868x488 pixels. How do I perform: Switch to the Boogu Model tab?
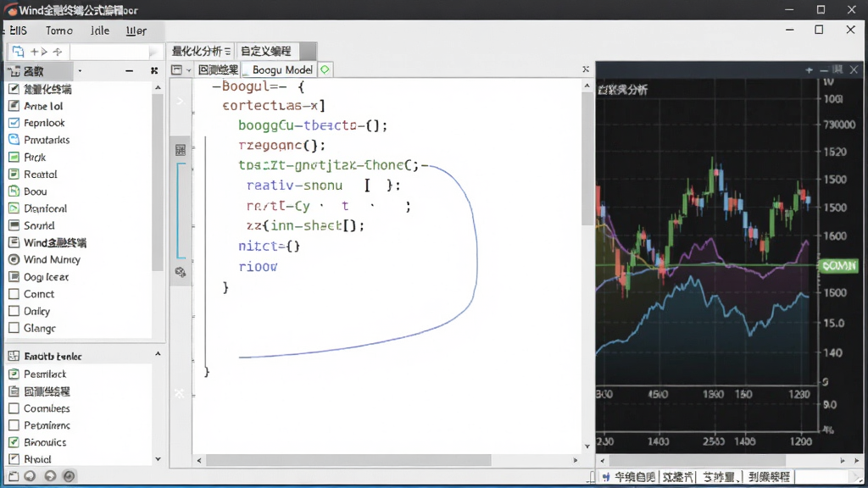(x=280, y=69)
